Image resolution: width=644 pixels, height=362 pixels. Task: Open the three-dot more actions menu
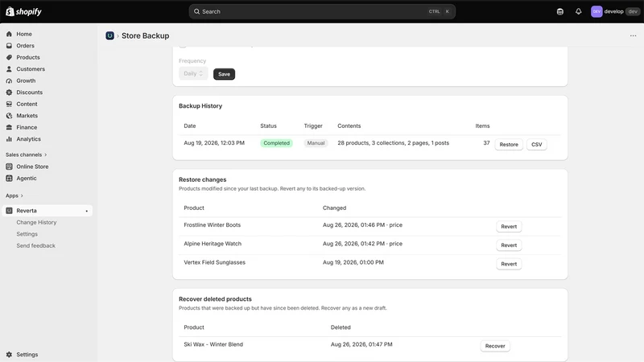(x=633, y=35)
